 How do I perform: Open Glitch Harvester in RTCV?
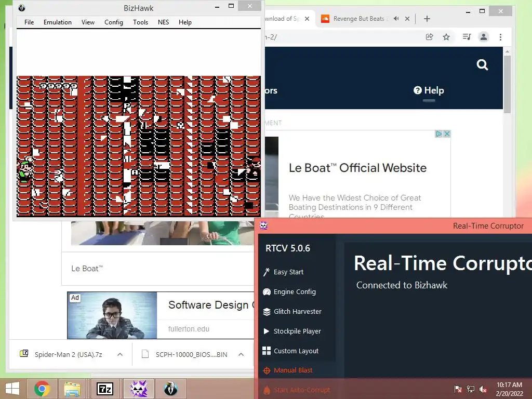298,312
